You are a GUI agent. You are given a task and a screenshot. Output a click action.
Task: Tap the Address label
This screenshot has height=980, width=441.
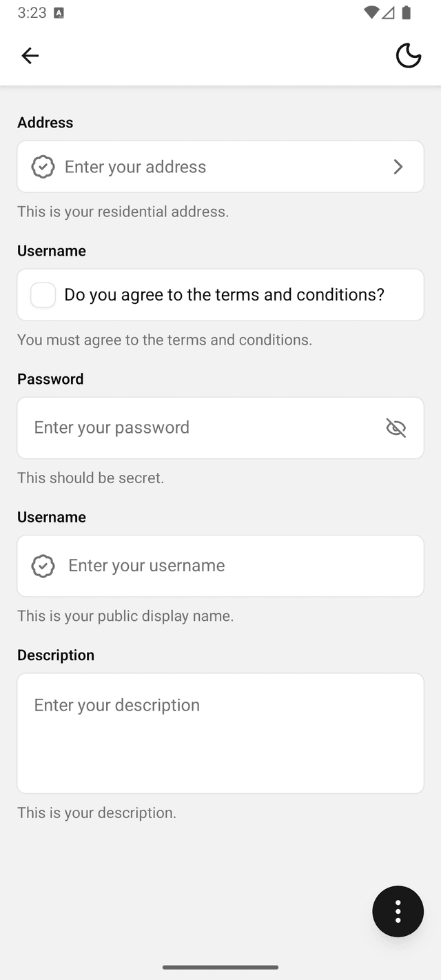[45, 123]
